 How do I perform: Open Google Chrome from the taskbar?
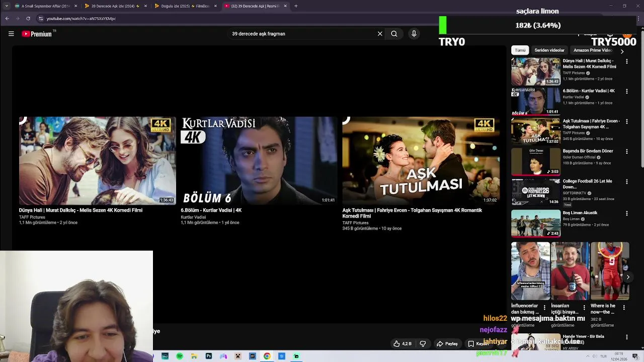tap(267, 356)
